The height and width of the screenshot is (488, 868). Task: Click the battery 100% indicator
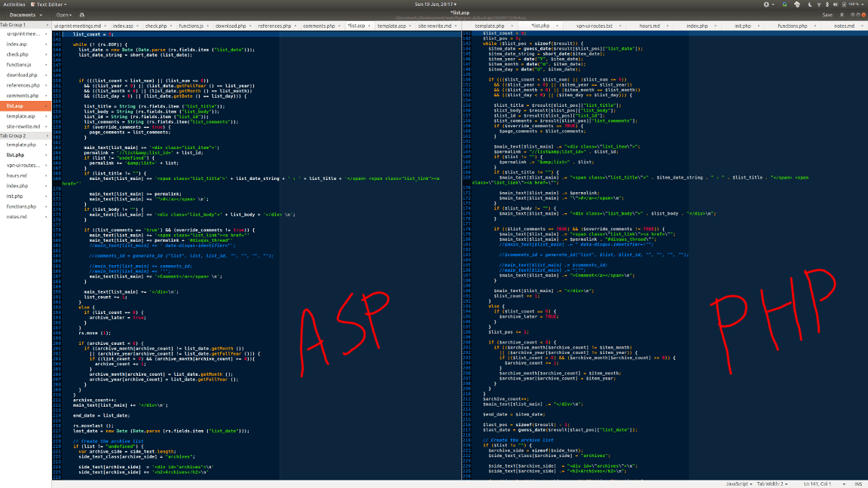852,5
